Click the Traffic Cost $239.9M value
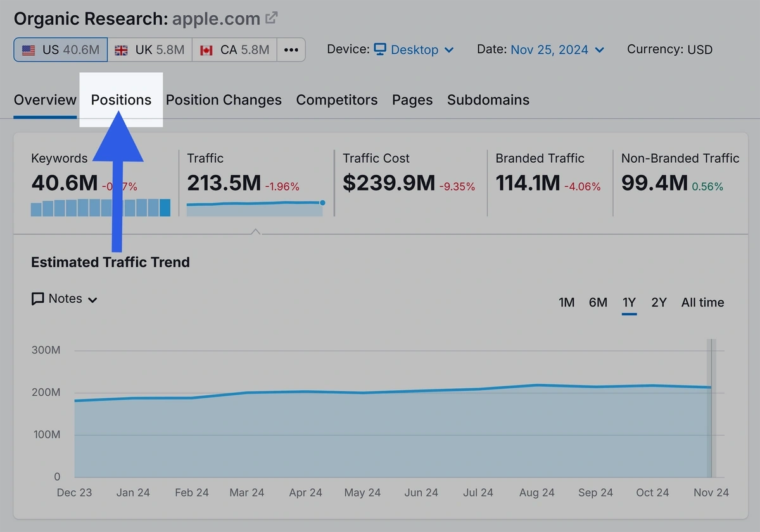Viewport: 760px width, 532px height. pyautogui.click(x=389, y=183)
